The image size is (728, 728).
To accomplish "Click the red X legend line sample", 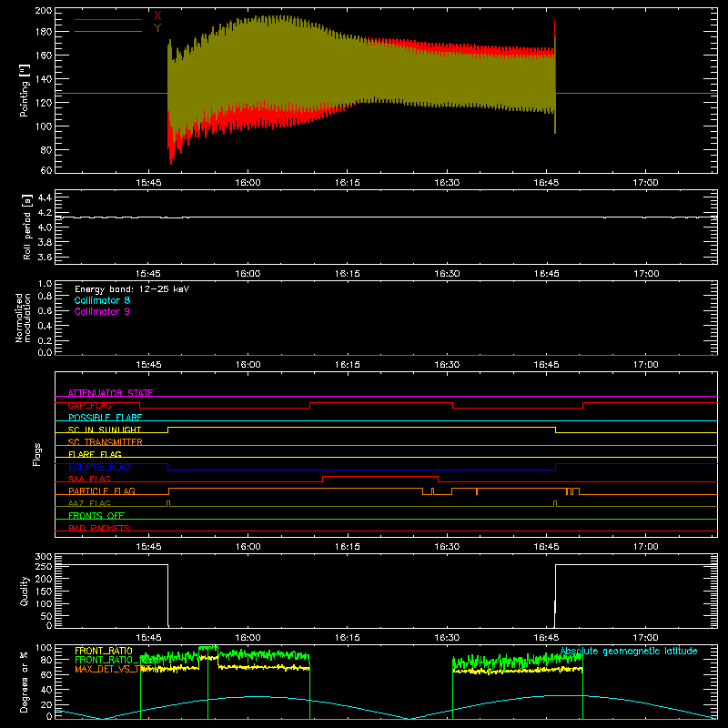I will [108, 19].
